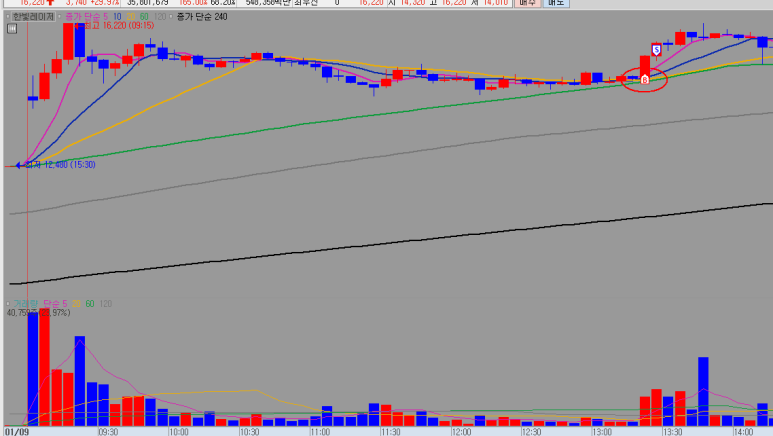The width and height of the screenshot is (773, 436).
Task: Click the 09:30 time axis label
Action: tap(108, 432)
